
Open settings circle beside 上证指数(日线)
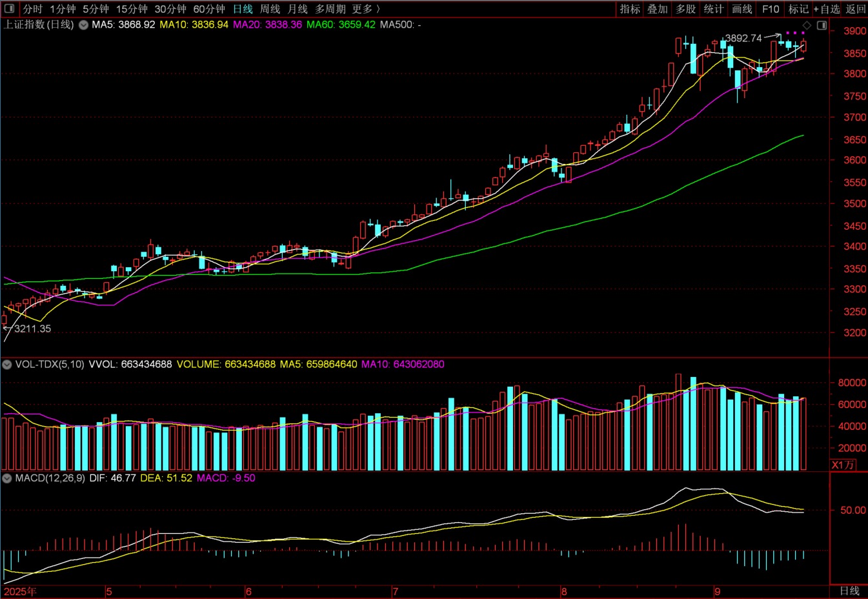coord(83,25)
